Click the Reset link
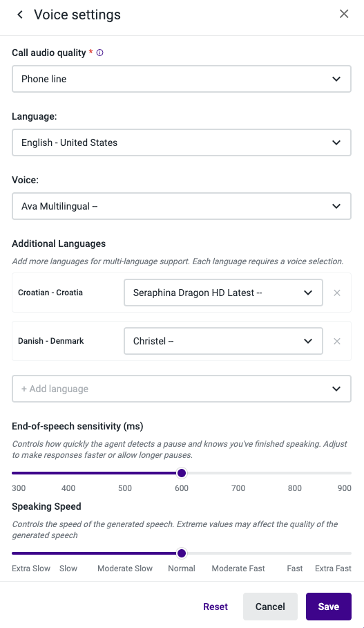 (x=215, y=607)
